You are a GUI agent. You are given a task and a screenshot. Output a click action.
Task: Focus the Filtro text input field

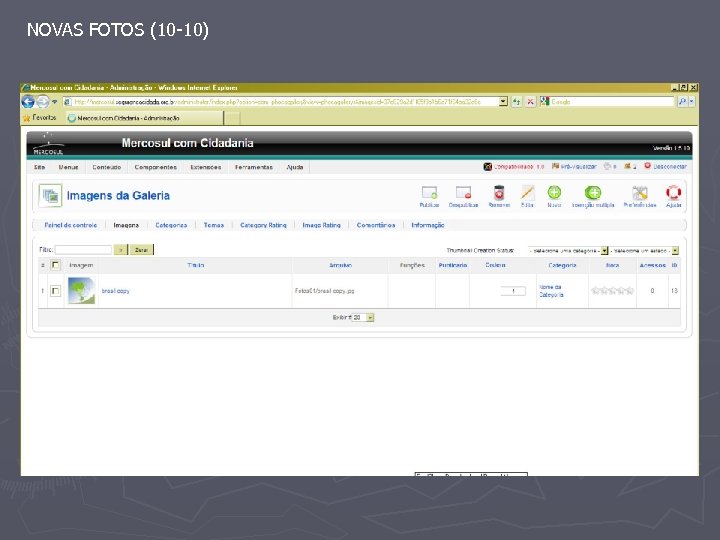[83, 250]
